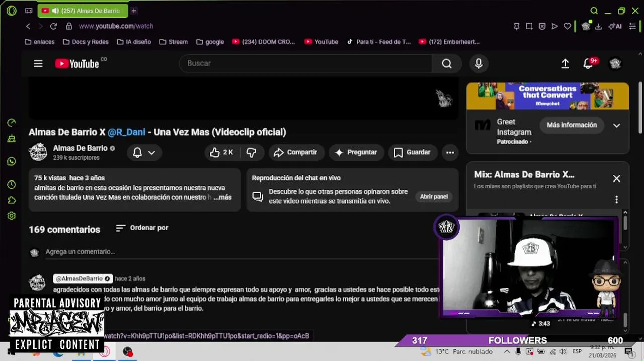Screen dimensions: 644x361
Task: Expand the Greet Instagram ad chevron
Action: click(616, 125)
